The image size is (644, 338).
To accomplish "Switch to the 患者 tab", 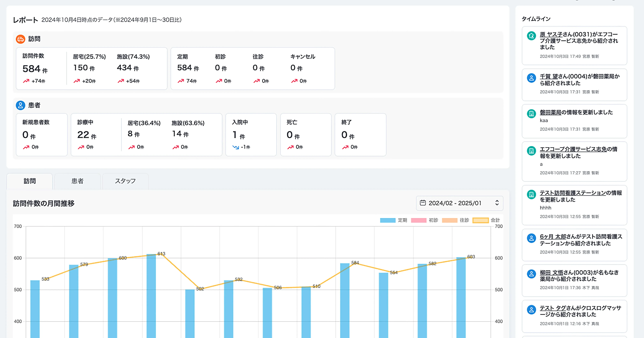I will pos(78,181).
